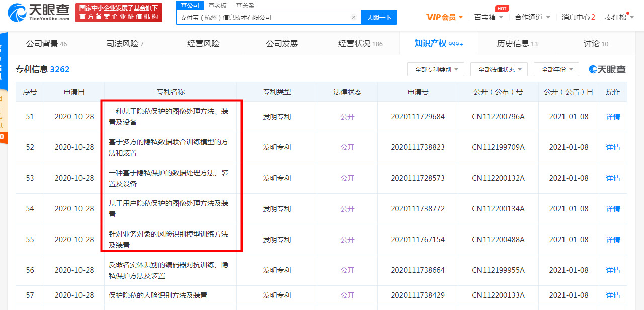Switch to the 公司发展 tab
The image size is (644, 310).
coord(282,44)
